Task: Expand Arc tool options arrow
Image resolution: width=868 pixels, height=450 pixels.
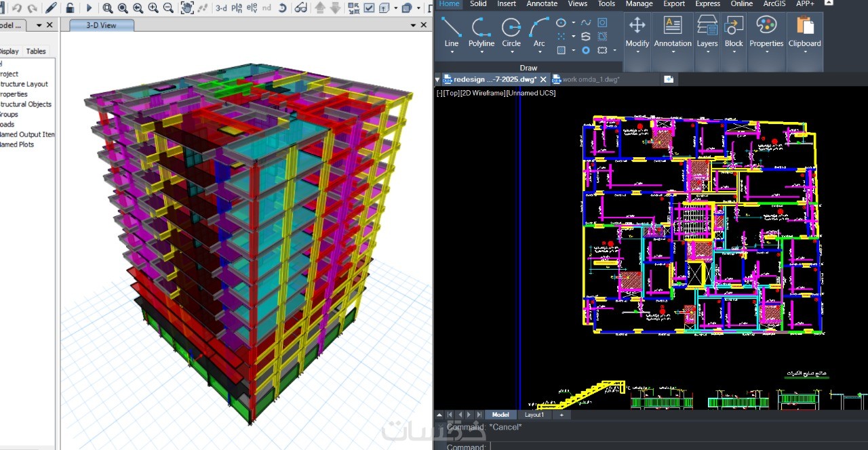Action: 539,53
